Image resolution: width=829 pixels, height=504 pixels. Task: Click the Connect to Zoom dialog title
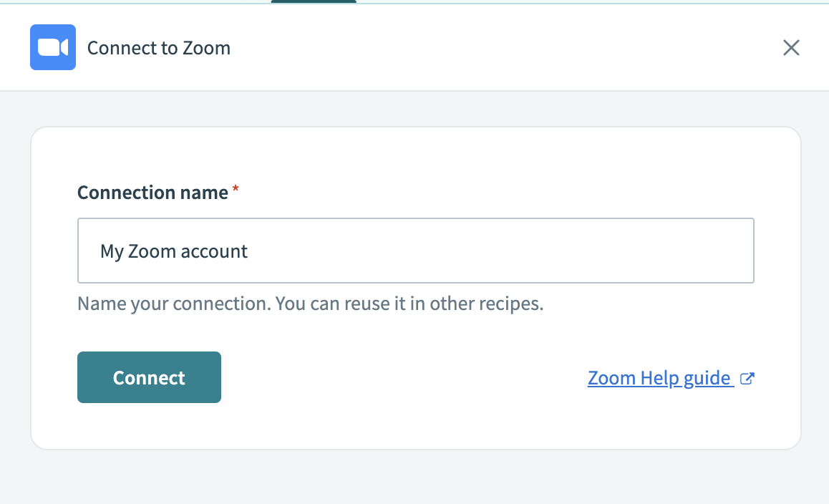pyautogui.click(x=158, y=48)
